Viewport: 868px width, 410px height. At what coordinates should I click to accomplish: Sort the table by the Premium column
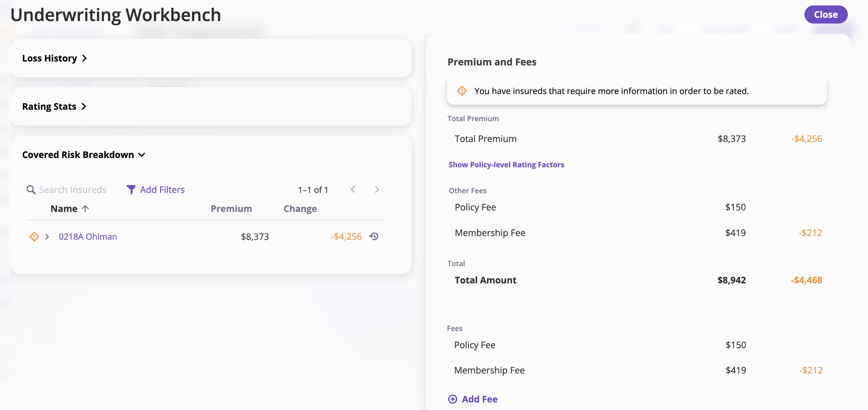231,209
